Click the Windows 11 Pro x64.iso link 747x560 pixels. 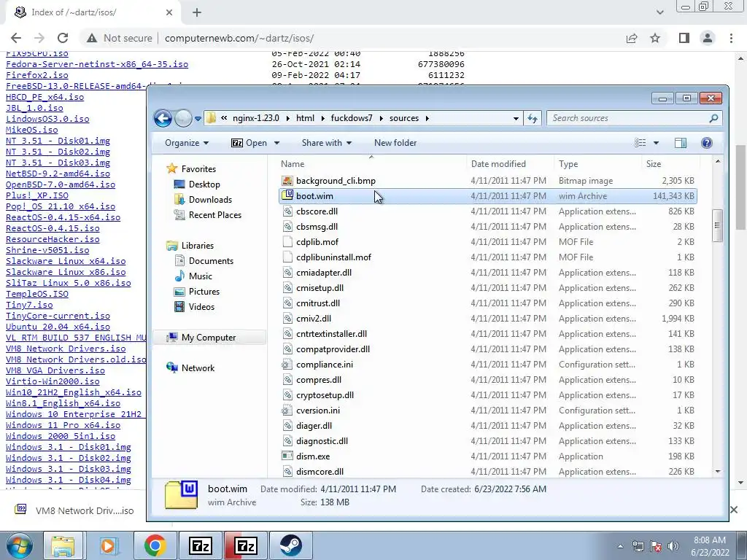click(63, 425)
